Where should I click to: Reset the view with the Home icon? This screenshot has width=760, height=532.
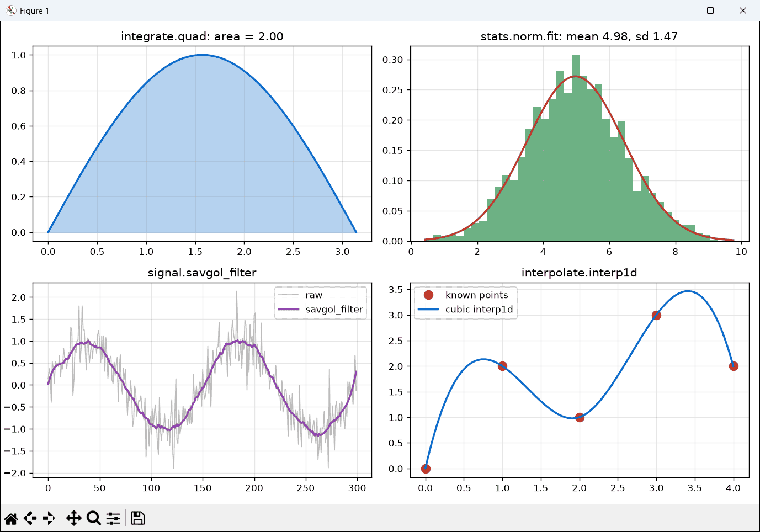11,518
